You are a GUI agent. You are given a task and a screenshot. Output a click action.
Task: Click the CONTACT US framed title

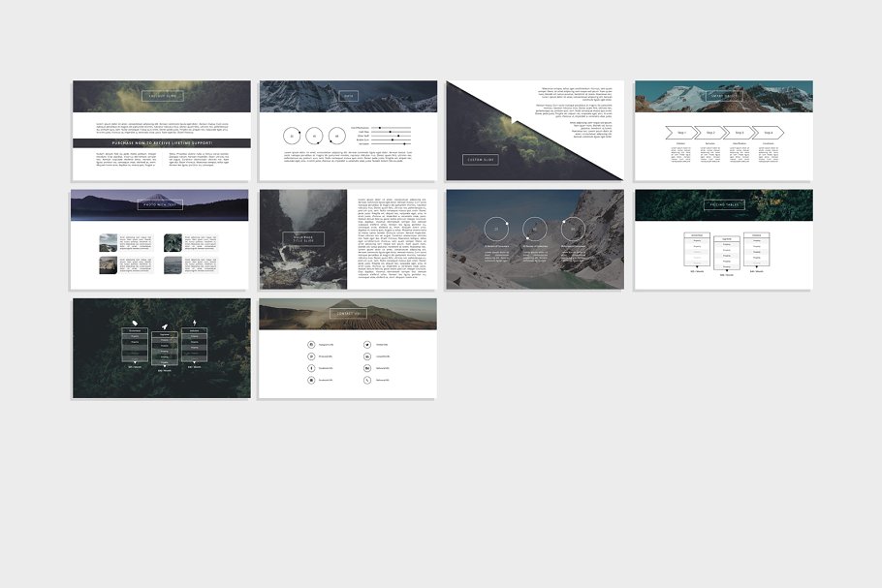coord(348,314)
